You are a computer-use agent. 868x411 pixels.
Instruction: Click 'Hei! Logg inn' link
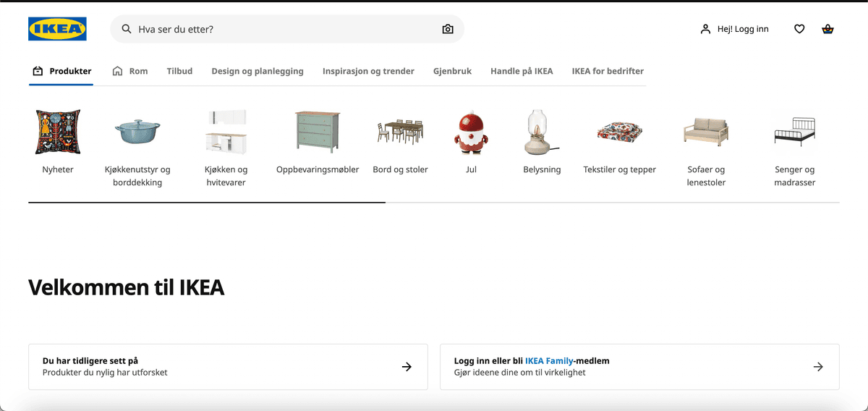pos(734,29)
